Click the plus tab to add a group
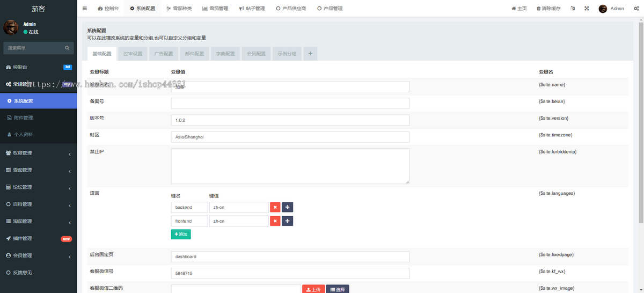The width and height of the screenshot is (644, 293). click(310, 54)
